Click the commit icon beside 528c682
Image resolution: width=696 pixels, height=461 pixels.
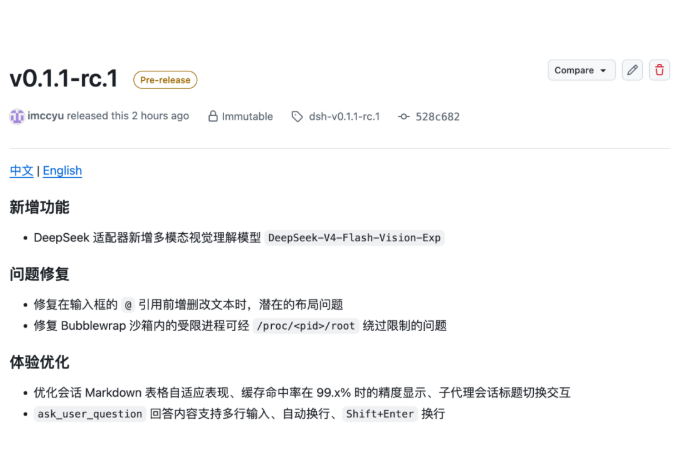pyautogui.click(x=403, y=117)
